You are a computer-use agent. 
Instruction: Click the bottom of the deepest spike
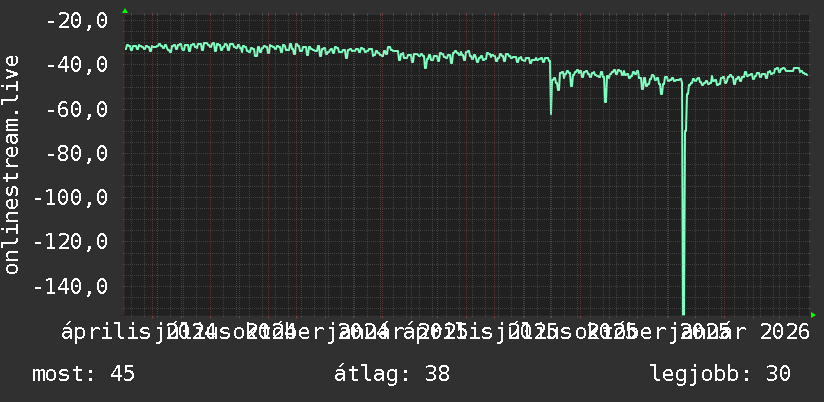[x=683, y=313]
